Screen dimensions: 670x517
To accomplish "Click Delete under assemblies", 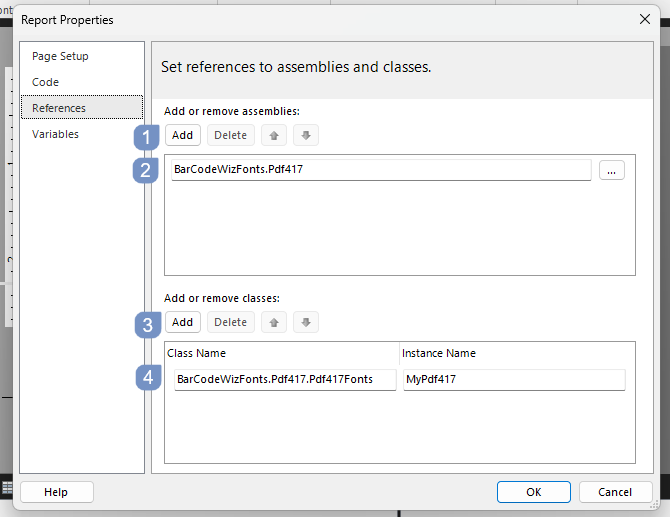I will pos(231,135).
